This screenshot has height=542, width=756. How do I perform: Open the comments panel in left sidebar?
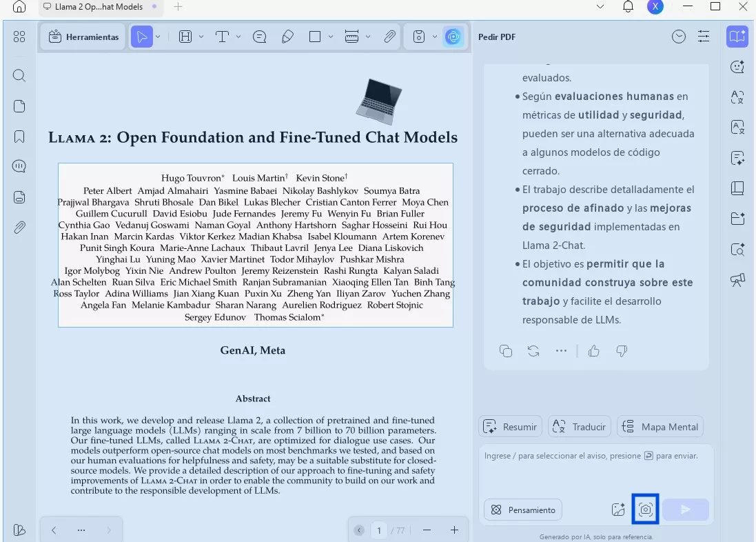point(19,166)
